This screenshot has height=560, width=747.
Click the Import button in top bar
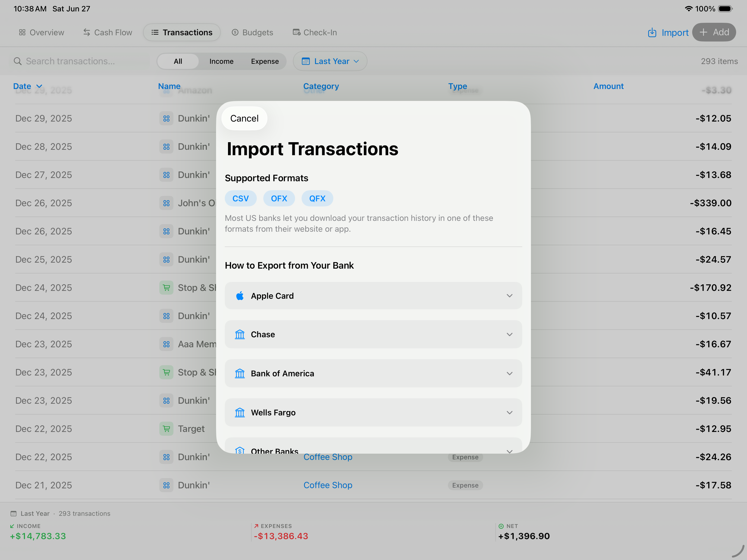pos(668,32)
